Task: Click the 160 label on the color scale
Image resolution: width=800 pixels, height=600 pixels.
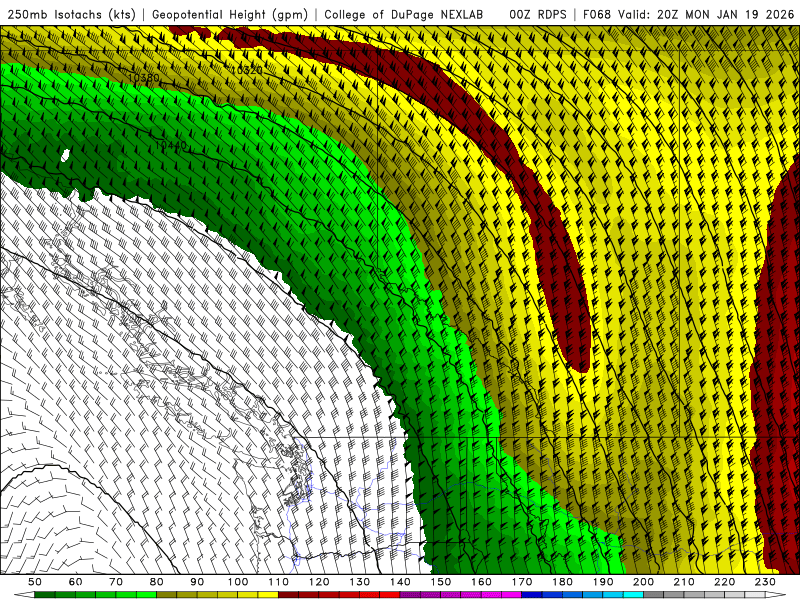Action: [481, 582]
